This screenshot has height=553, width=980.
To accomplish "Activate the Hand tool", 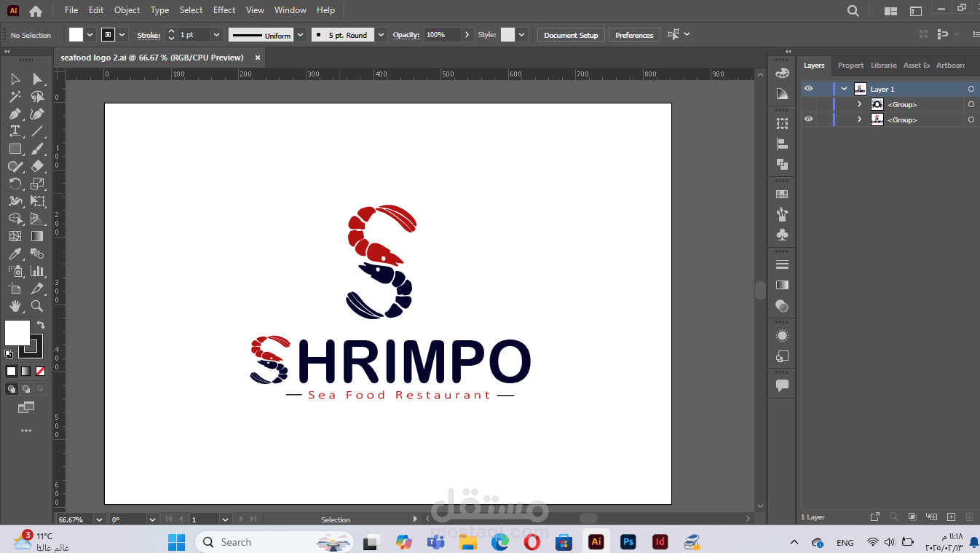I will [x=15, y=306].
